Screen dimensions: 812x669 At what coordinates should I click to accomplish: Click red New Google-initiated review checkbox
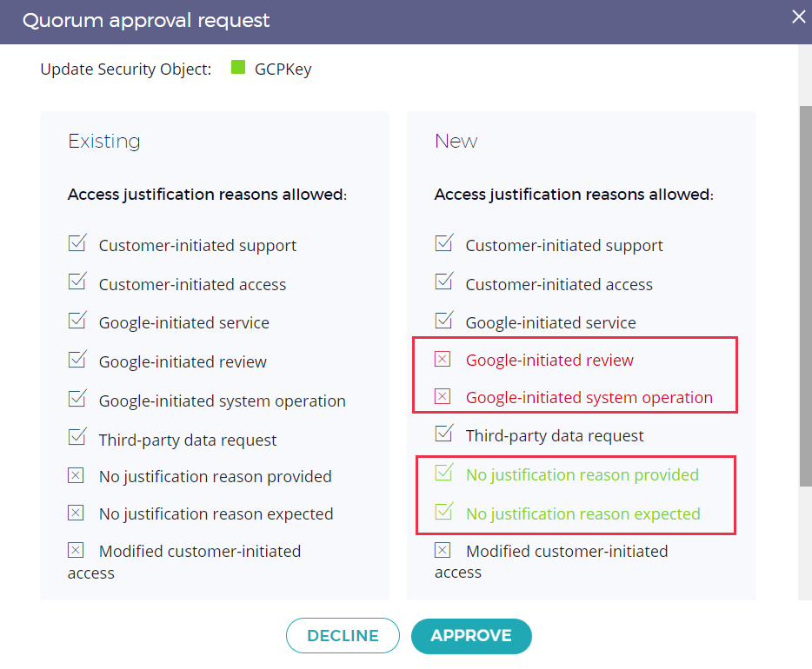tap(443, 360)
